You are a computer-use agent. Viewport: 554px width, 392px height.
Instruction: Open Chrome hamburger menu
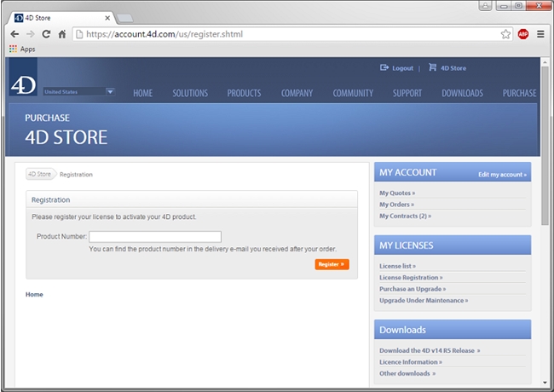pos(540,34)
